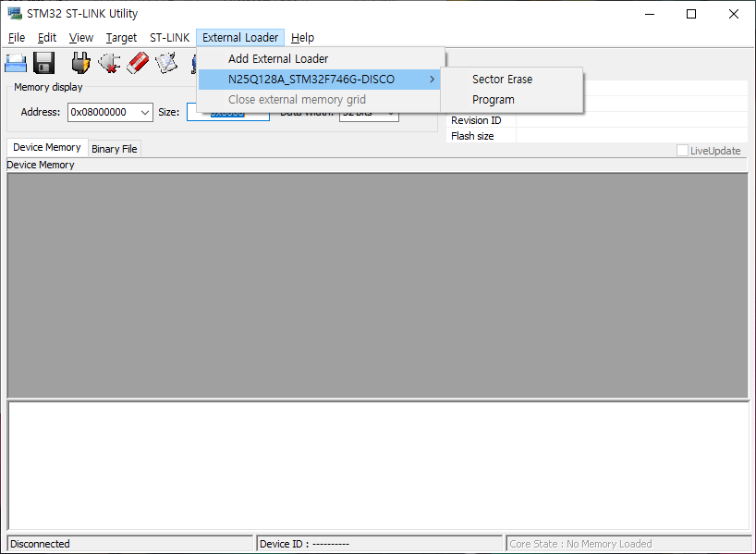The image size is (756, 554).
Task: Open the Address dropdown arrow
Action: click(x=145, y=113)
